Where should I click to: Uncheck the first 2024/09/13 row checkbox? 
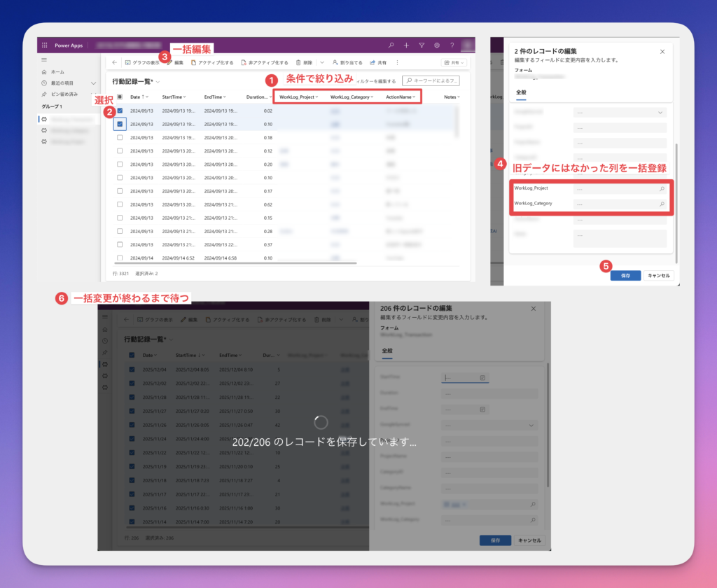120,111
